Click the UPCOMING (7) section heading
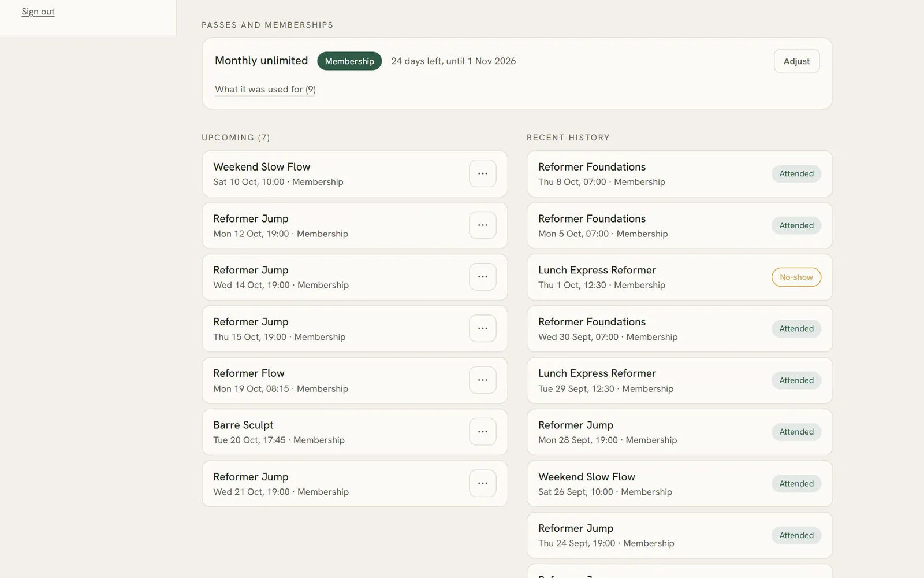 coord(236,138)
